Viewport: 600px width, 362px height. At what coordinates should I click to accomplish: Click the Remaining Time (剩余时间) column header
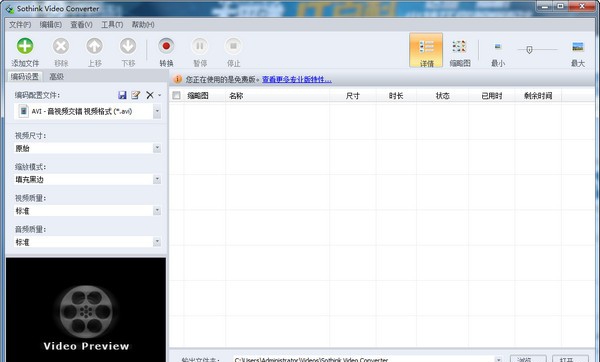pos(538,96)
